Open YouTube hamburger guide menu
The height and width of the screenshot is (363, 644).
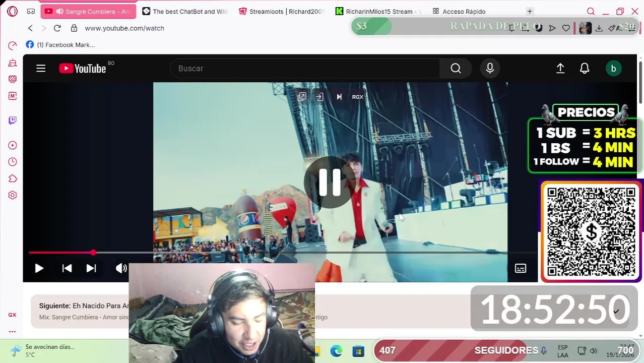41,69
